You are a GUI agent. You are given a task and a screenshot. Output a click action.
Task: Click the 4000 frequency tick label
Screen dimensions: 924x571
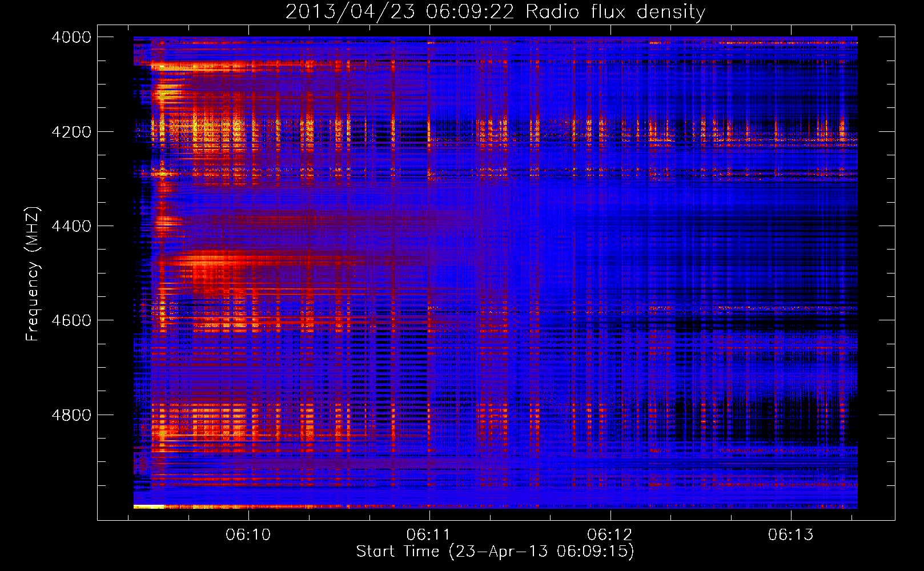point(71,37)
